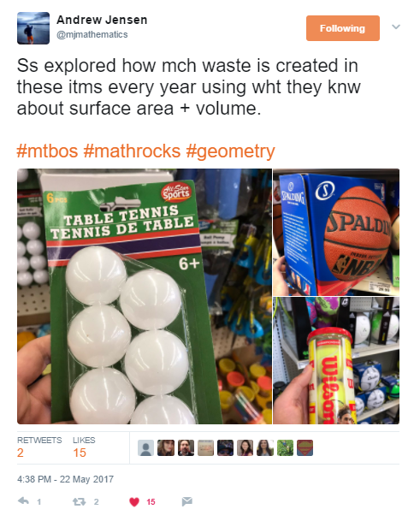Image resolution: width=420 pixels, height=521 pixels.
Task: Enlarge the Wilson tennis balls photo
Action: (336, 360)
